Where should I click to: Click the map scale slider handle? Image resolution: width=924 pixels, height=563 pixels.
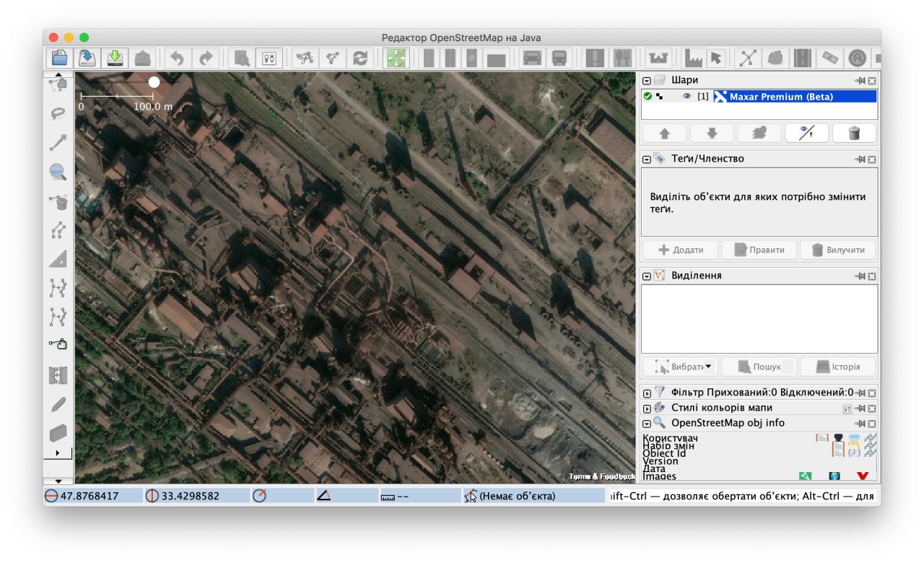(x=154, y=82)
